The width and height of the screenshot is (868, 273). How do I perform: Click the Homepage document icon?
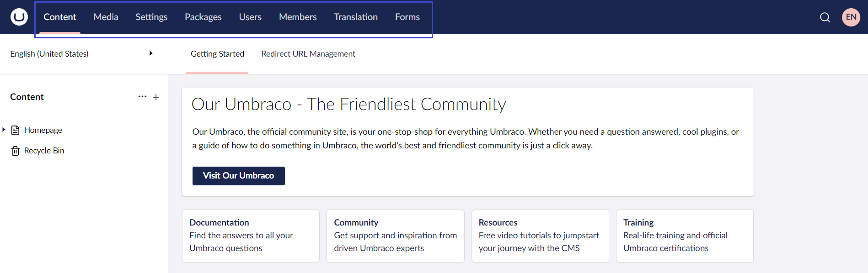[x=16, y=130]
